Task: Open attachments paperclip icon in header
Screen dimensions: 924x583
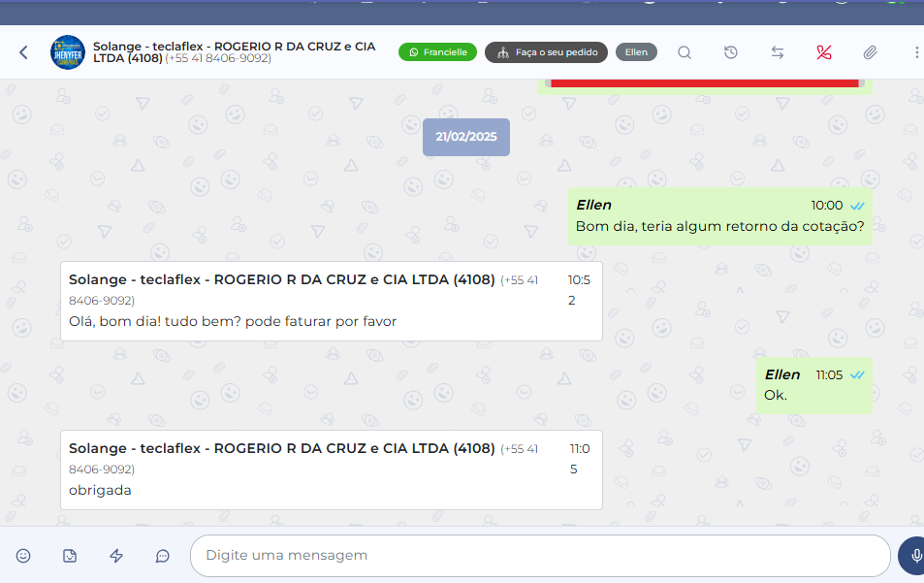Action: pos(871,52)
